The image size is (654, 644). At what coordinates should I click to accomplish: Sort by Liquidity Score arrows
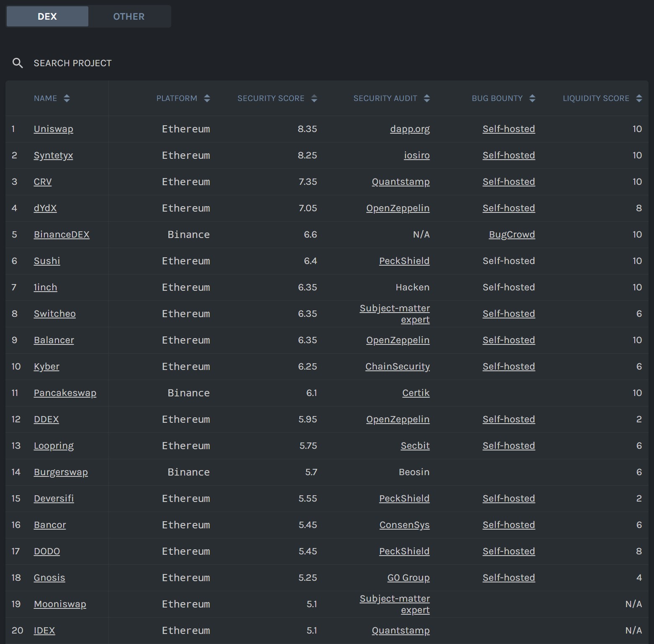click(x=639, y=98)
